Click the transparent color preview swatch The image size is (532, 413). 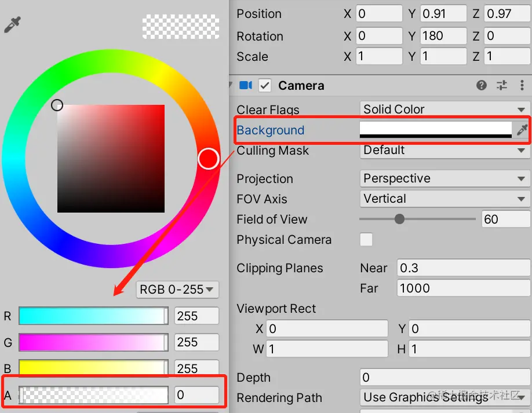[180, 27]
